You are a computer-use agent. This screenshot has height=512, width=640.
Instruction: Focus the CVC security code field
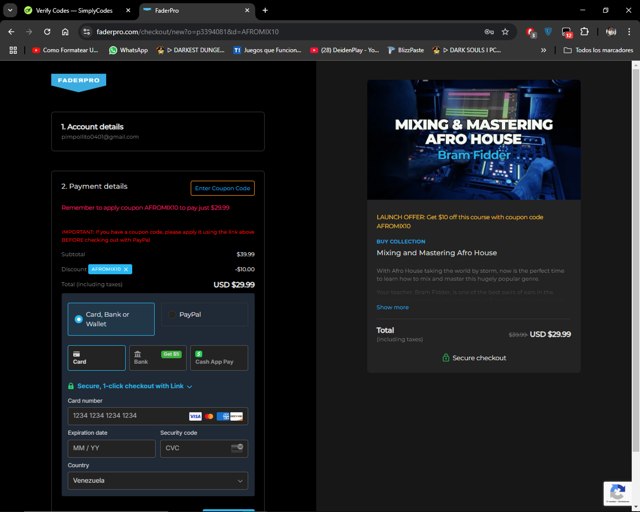[x=204, y=448]
